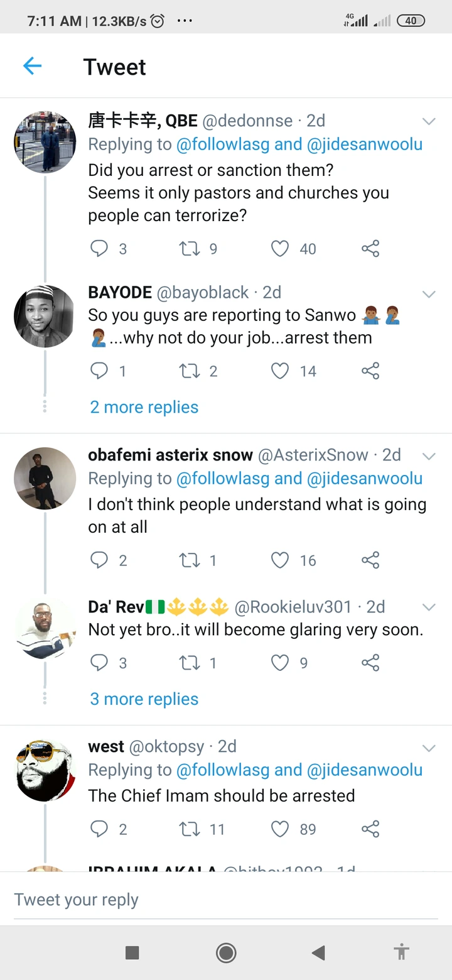
Task: Like the tweet by @Rookieluv301
Action: [x=280, y=662]
